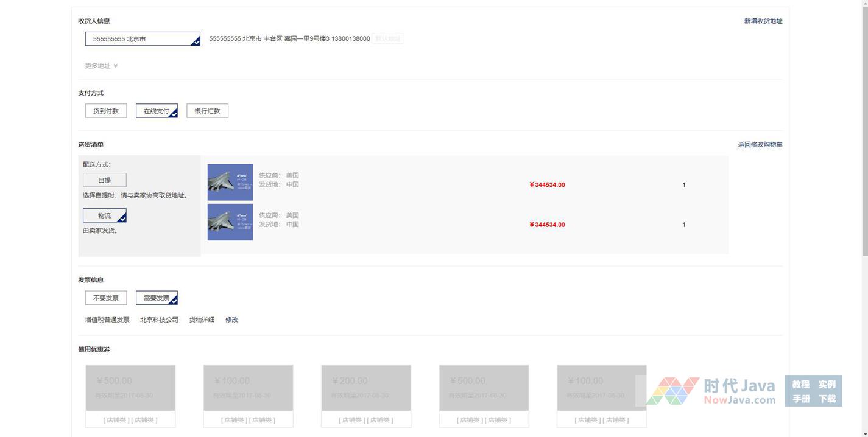The width and height of the screenshot is (868, 437).
Task: Select 需要发票 invoice option
Action: tap(157, 298)
